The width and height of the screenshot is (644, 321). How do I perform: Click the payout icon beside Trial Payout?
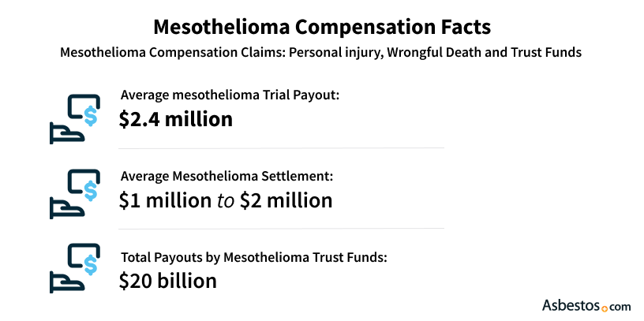[x=74, y=118]
